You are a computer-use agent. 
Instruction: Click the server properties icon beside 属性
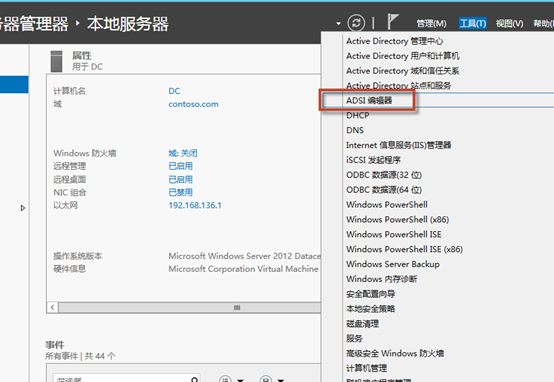pyautogui.click(x=57, y=61)
